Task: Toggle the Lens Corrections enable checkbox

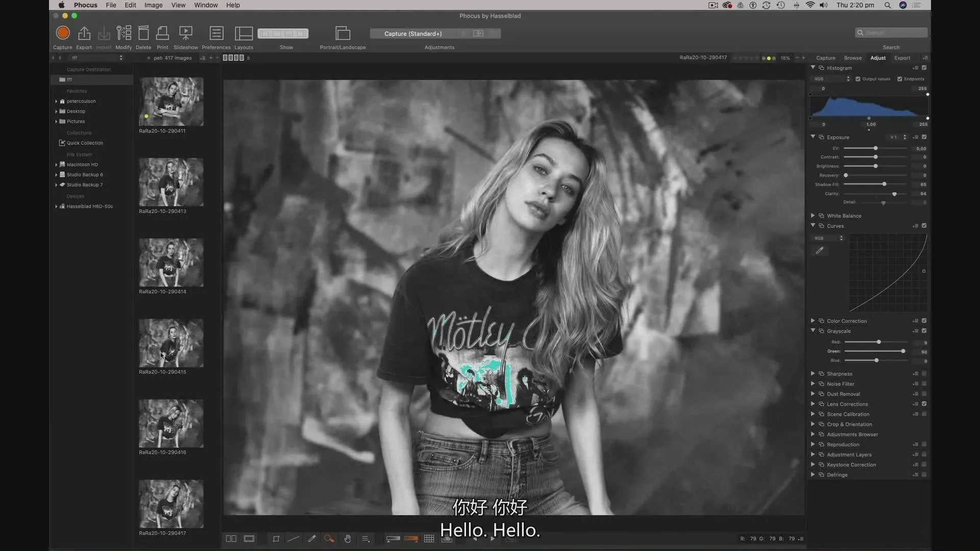Action: (x=924, y=404)
